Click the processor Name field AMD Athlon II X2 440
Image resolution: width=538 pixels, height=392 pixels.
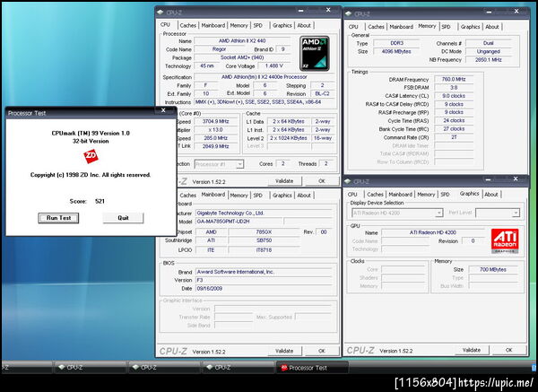coord(242,41)
